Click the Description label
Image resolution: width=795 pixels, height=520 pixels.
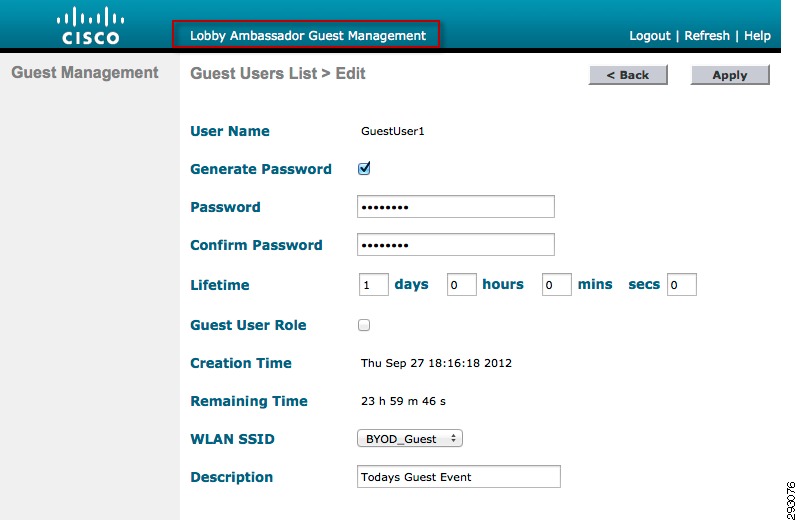click(232, 477)
